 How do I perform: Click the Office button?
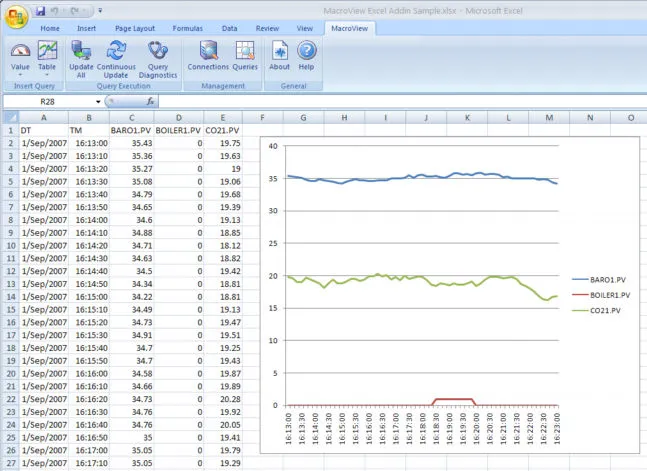pos(17,16)
